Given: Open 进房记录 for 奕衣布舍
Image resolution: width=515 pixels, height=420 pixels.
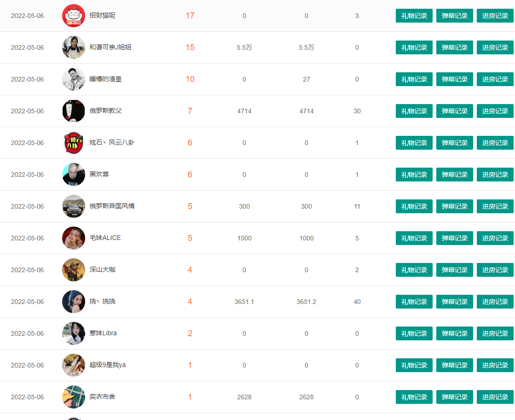Looking at the screenshot, I should pos(495,397).
